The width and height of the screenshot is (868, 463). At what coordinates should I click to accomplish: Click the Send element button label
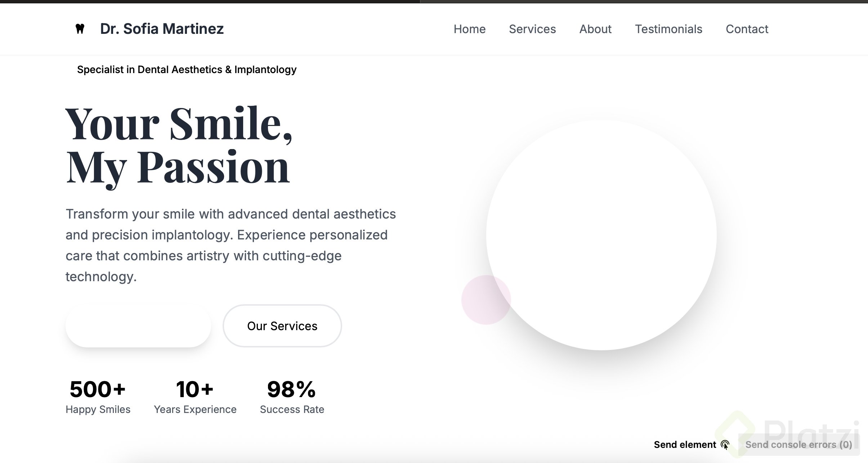(x=685, y=445)
